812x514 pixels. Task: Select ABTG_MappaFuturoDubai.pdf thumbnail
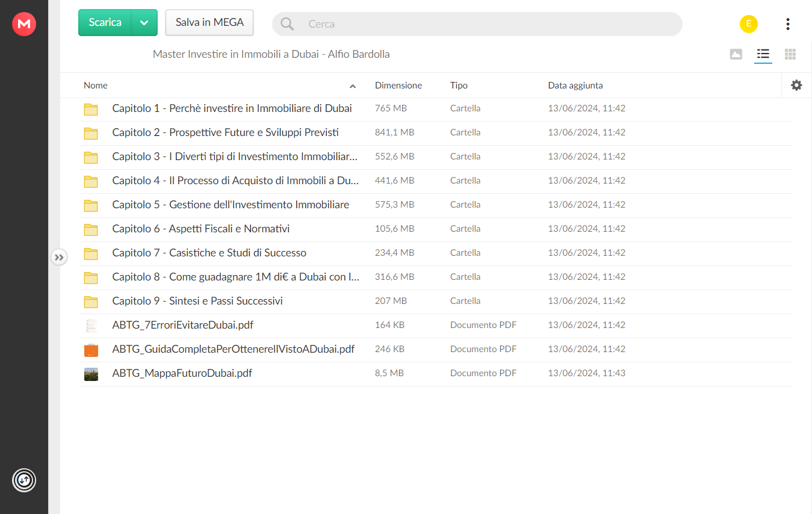coord(91,374)
